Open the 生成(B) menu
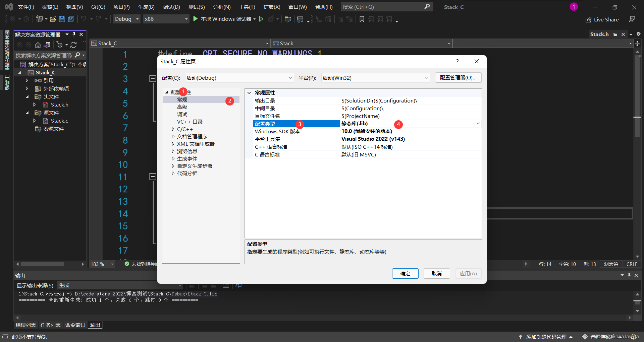Image resolution: width=644 pixels, height=342 pixels. [146, 7]
